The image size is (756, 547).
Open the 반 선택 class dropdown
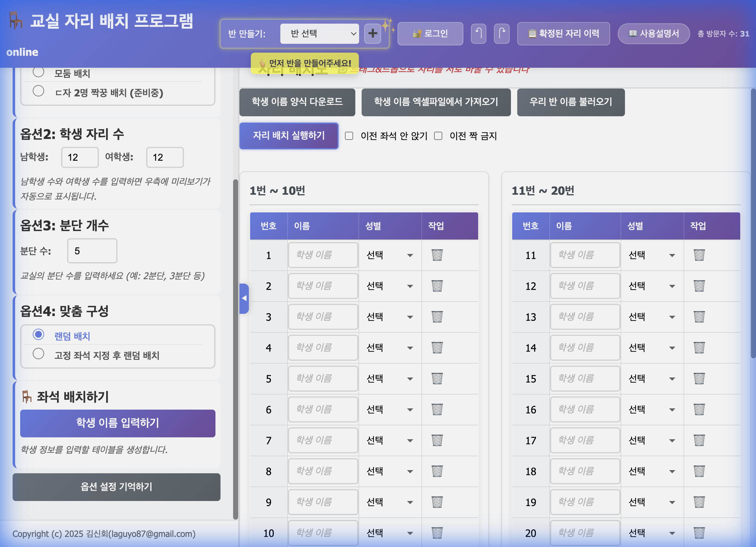pyautogui.click(x=319, y=33)
